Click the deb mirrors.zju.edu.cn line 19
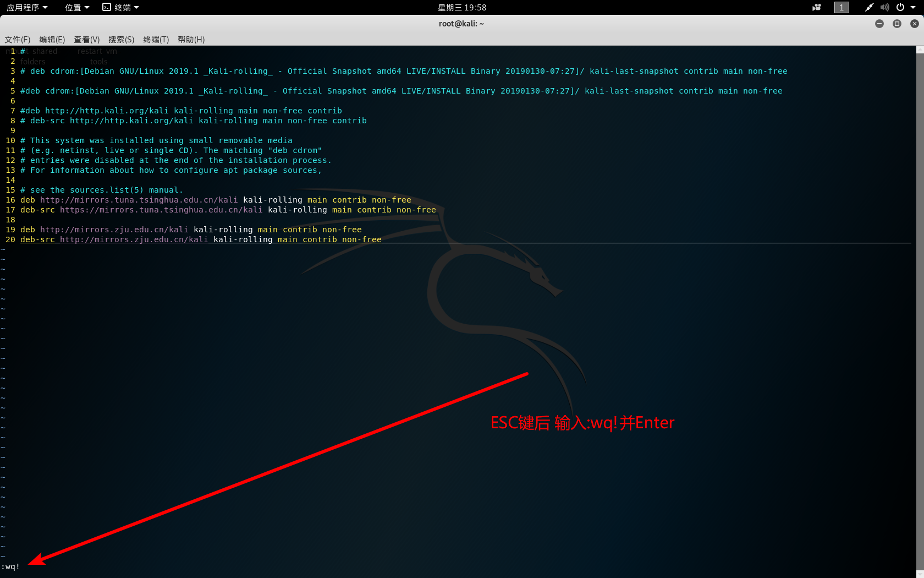 (x=191, y=230)
